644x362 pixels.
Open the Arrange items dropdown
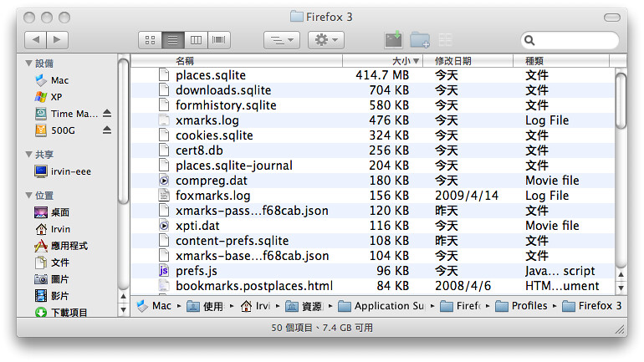tap(282, 40)
